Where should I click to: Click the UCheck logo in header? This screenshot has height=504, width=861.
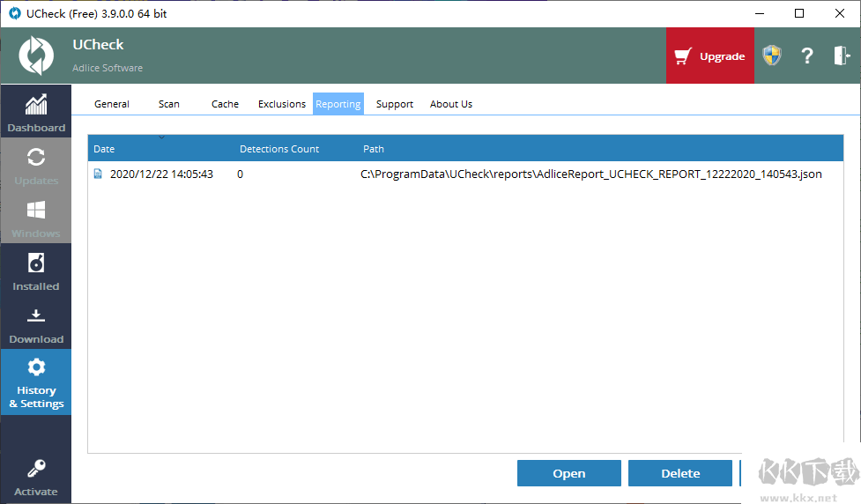pyautogui.click(x=36, y=56)
